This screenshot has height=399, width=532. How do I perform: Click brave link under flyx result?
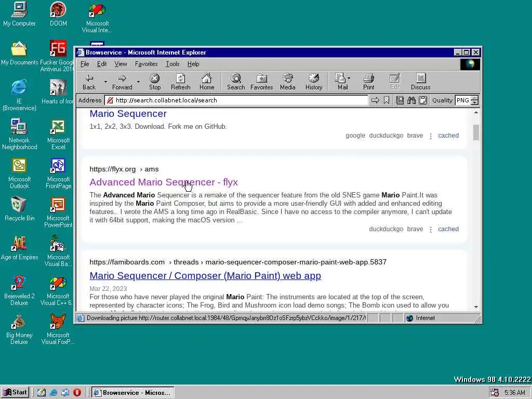point(415,229)
